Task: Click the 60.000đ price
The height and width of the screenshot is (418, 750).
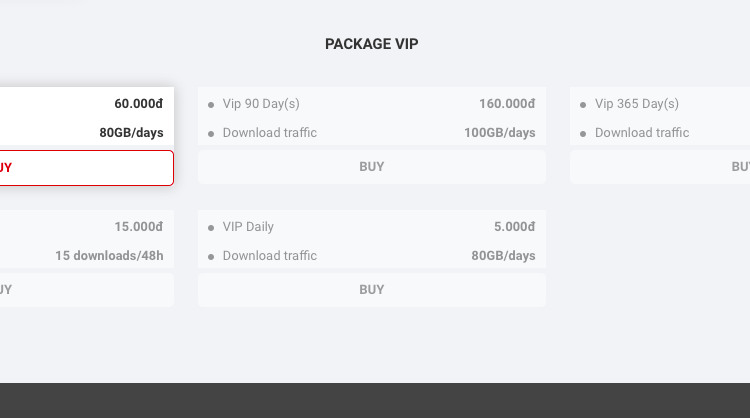Action: point(139,104)
